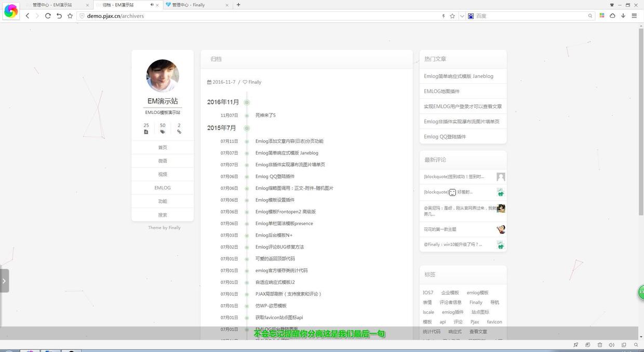Close the 管理中心 - Finally tab
This screenshot has height=352, width=644.
pos(227,5)
